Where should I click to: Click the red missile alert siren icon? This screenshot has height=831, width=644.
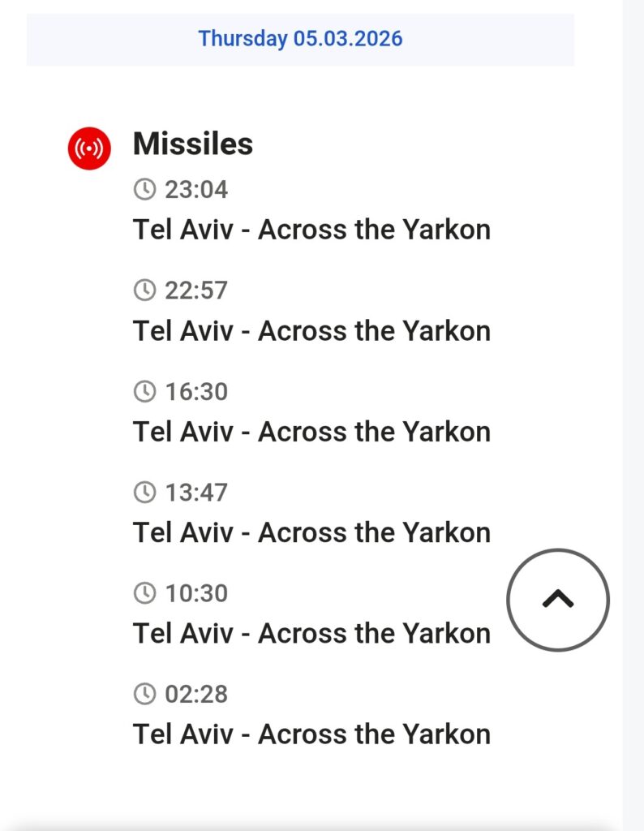click(88, 149)
